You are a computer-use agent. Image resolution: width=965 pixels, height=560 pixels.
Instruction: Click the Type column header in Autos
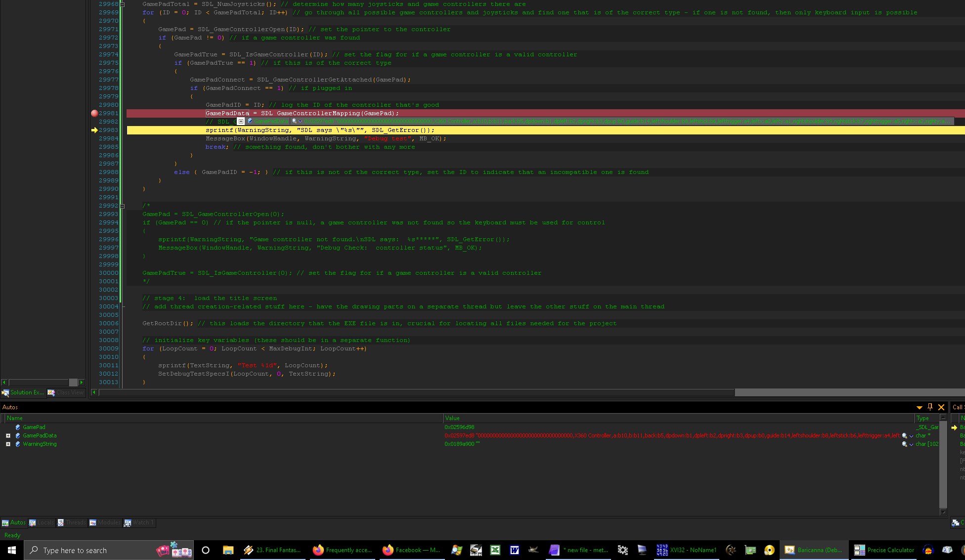(x=927, y=418)
